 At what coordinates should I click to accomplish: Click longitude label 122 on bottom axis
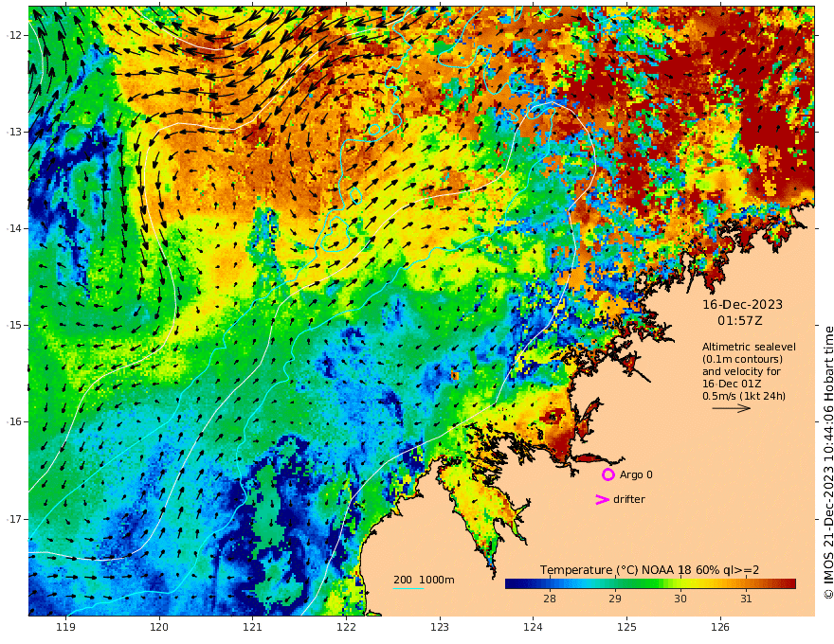click(x=346, y=628)
